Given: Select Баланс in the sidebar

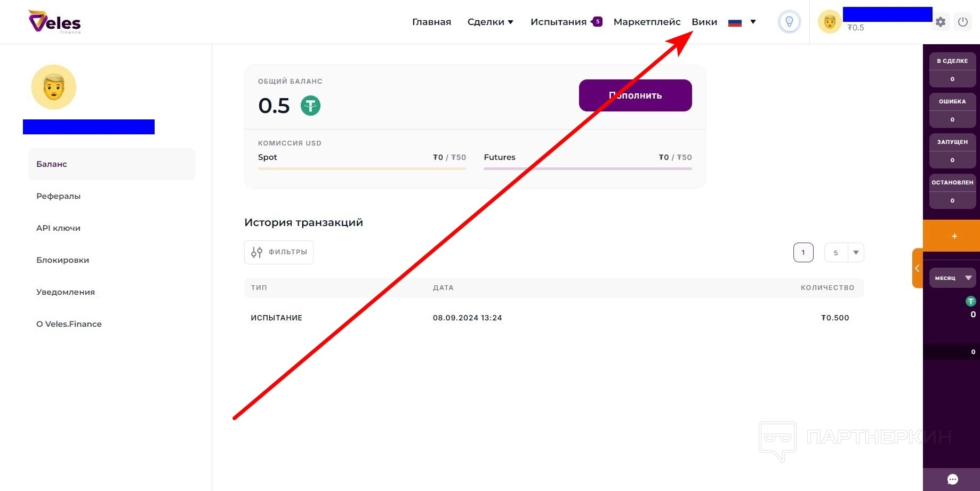Looking at the screenshot, I should coord(112,164).
